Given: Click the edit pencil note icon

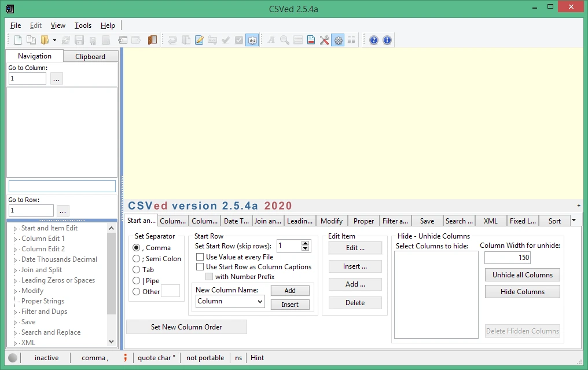Looking at the screenshot, I should coord(199,40).
